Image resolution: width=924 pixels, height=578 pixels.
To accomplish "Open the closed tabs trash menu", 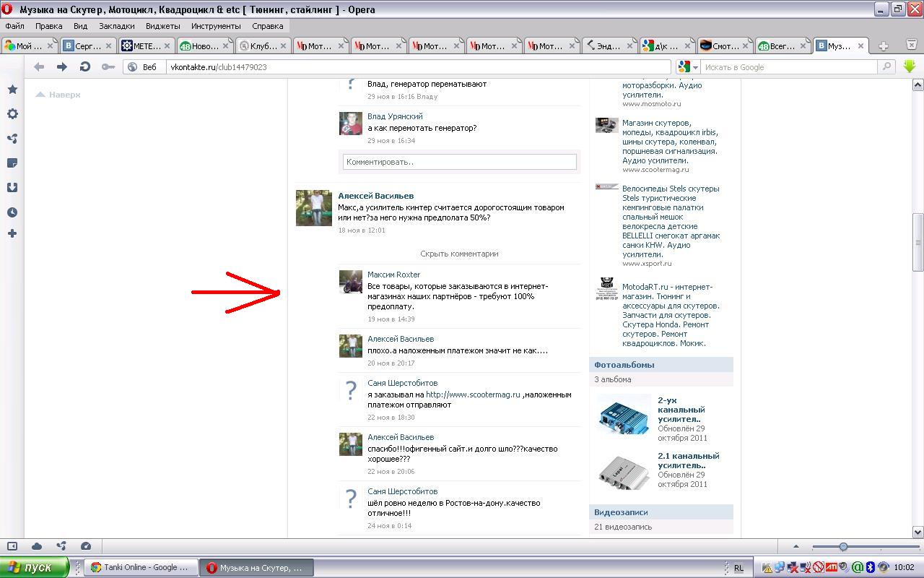I will pos(911,46).
